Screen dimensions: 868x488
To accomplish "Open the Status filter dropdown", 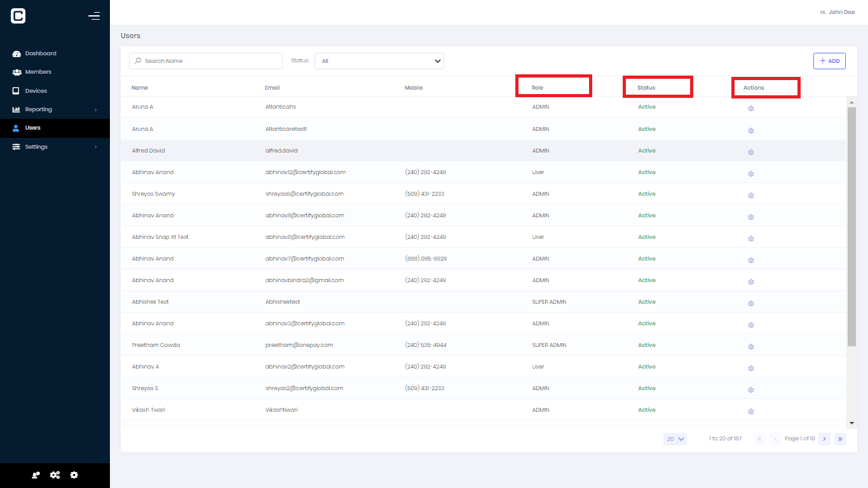I will (x=379, y=61).
